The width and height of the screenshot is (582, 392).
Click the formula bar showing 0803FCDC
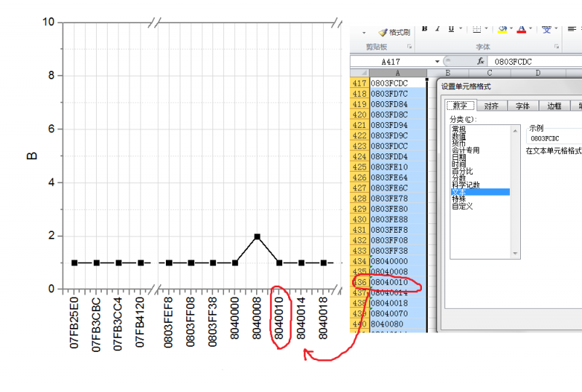(x=535, y=62)
